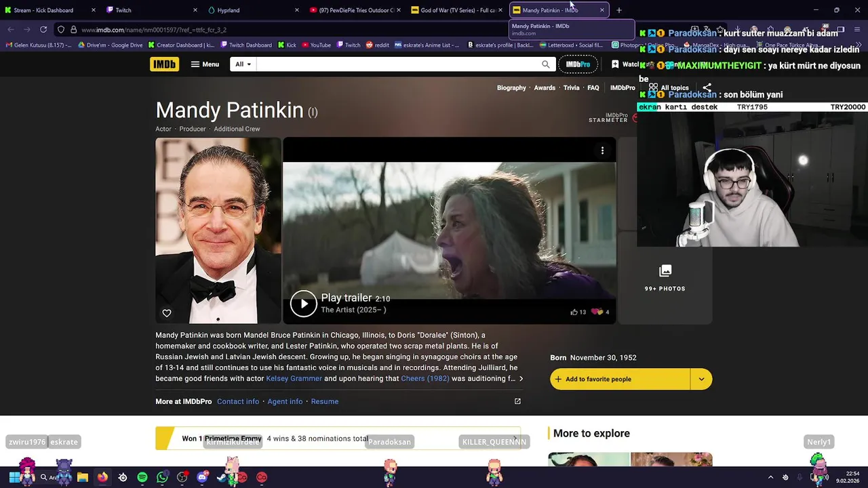Click the IMDb logo
Screen dimensions: 868x488
tap(164, 64)
